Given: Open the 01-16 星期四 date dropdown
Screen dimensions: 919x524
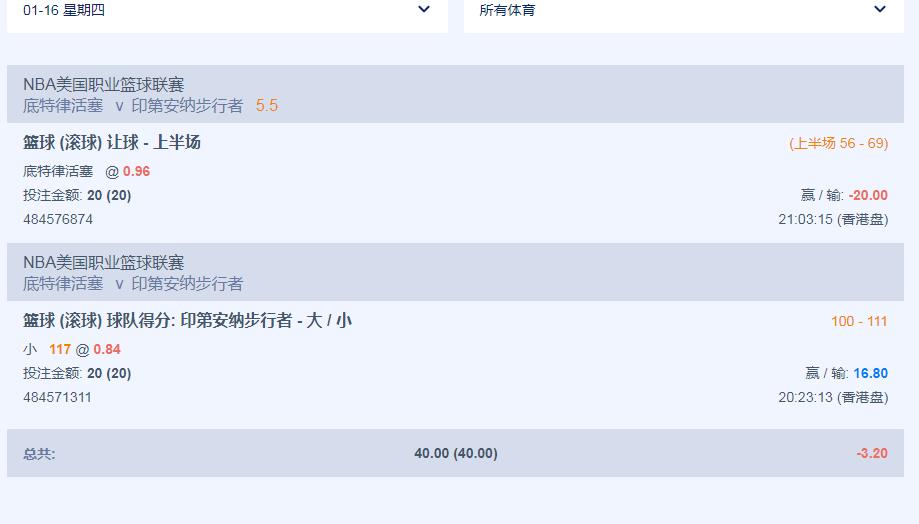Looking at the screenshot, I should 227,11.
